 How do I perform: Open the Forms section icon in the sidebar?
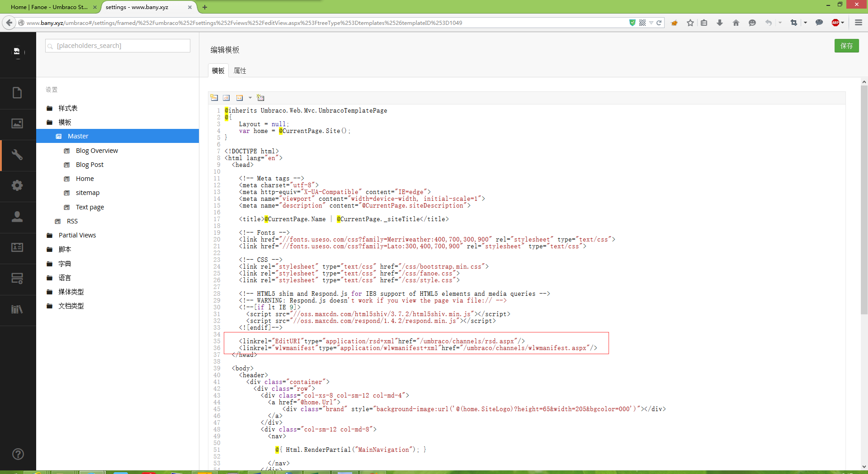[17, 279]
